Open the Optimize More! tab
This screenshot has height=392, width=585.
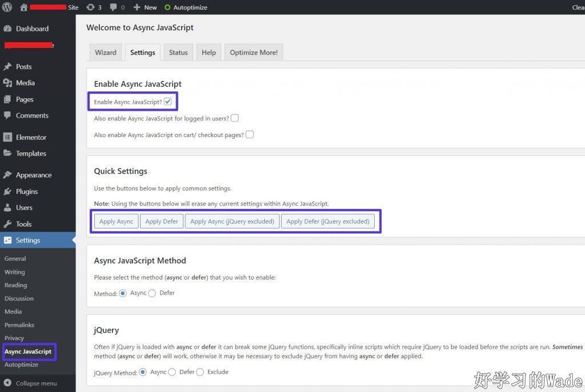pos(254,52)
